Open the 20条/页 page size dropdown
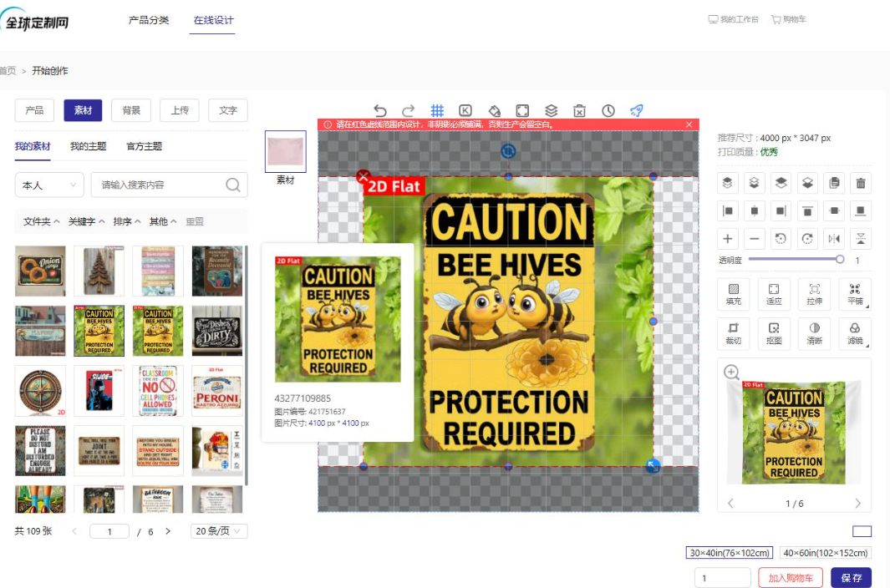Screen dimensions: 890x588 click(218, 531)
